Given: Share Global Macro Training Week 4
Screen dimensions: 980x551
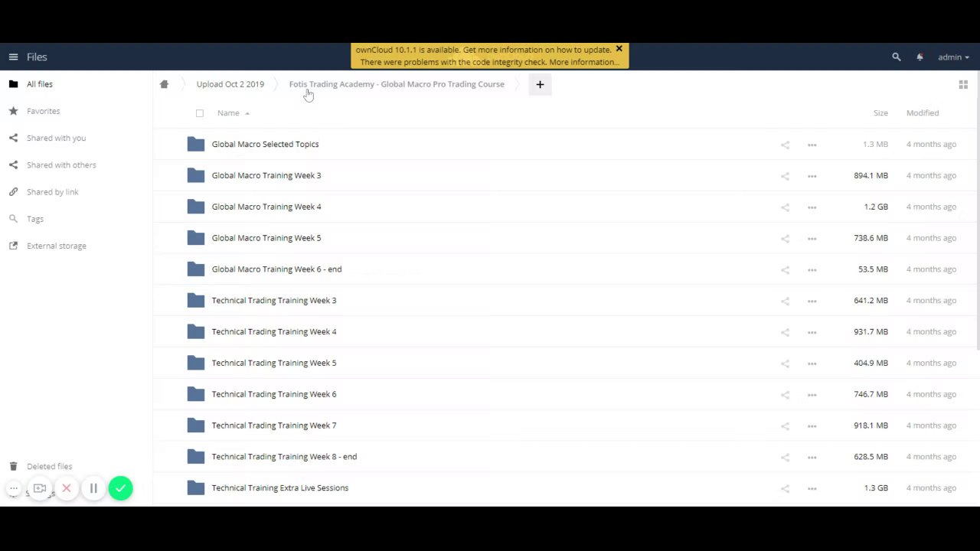Looking at the screenshot, I should pos(785,207).
